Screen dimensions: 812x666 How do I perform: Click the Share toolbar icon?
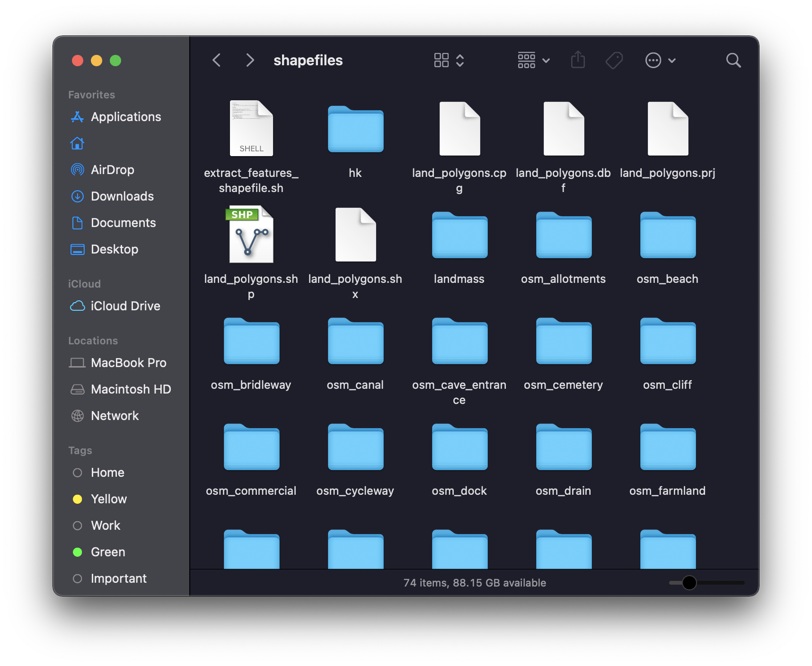tap(578, 60)
